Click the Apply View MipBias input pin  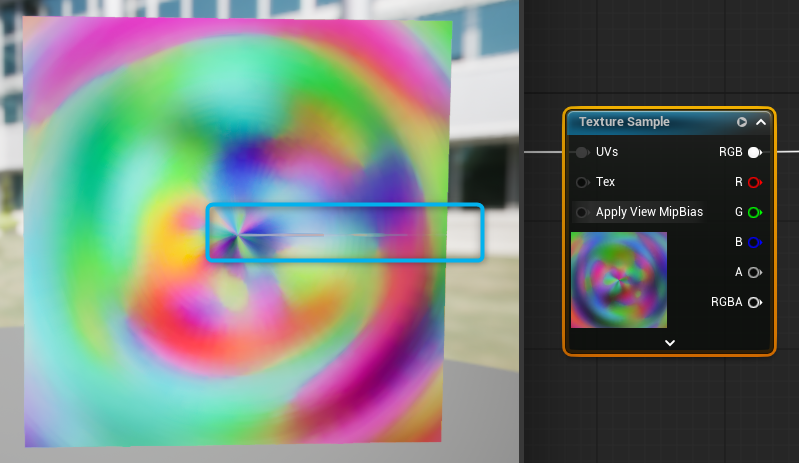pyautogui.click(x=582, y=212)
